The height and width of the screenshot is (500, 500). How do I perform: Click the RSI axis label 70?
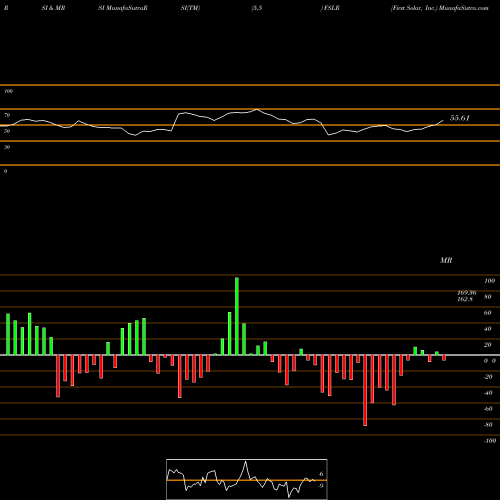point(7,115)
